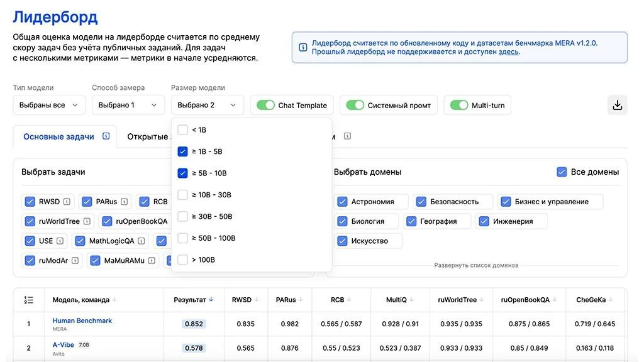This screenshot has height=362, width=644.
Task: Uncheck the Инженерия domain checkbox
Action: pyautogui.click(x=484, y=221)
